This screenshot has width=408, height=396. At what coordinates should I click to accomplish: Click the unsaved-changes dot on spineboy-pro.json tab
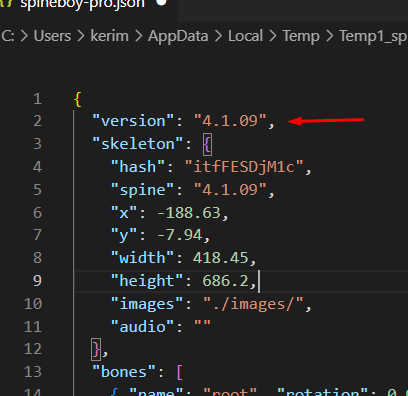(161, 2)
